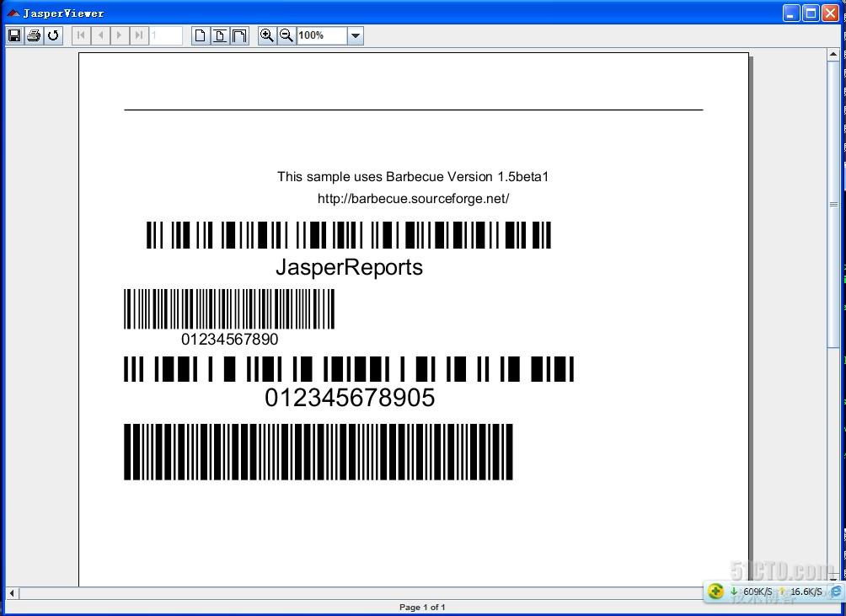Screen dimensions: 846x616
Task: Click the Reload report icon
Action: pos(53,35)
